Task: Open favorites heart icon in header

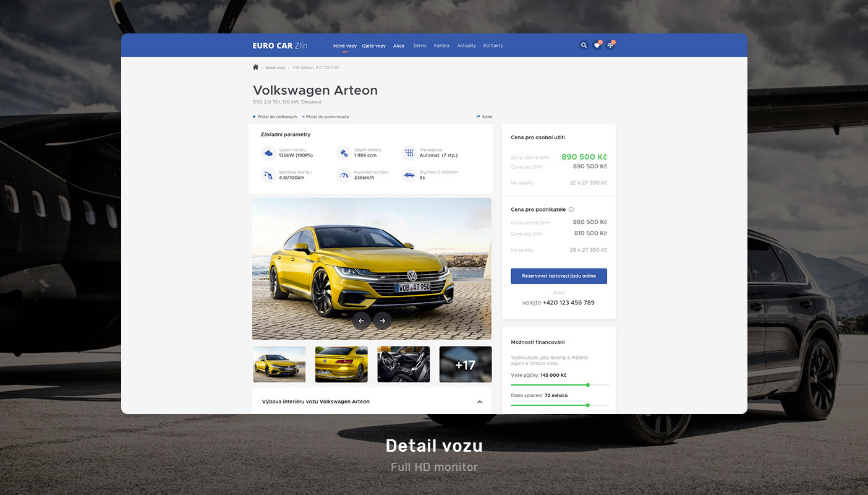Action: coord(597,45)
